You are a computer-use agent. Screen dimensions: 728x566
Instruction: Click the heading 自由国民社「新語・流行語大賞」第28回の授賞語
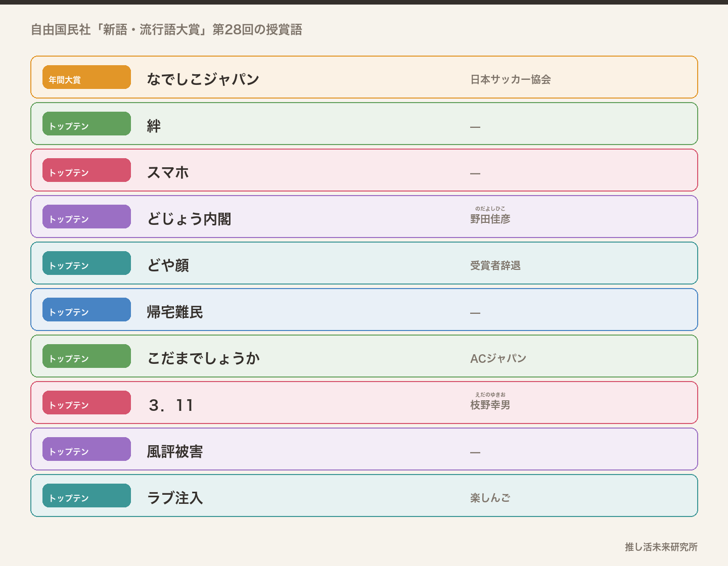[166, 30]
